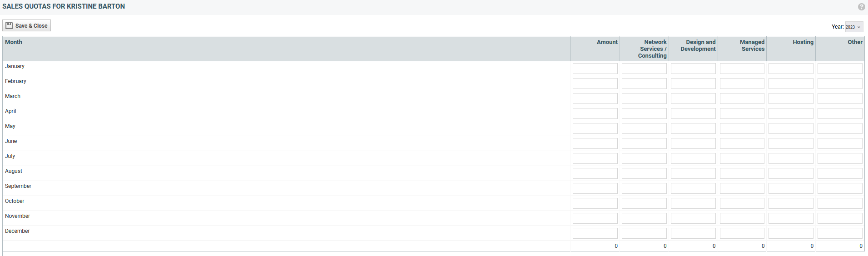The image size is (868, 256).
Task: Click the October Managed Services field
Action: [x=742, y=203]
